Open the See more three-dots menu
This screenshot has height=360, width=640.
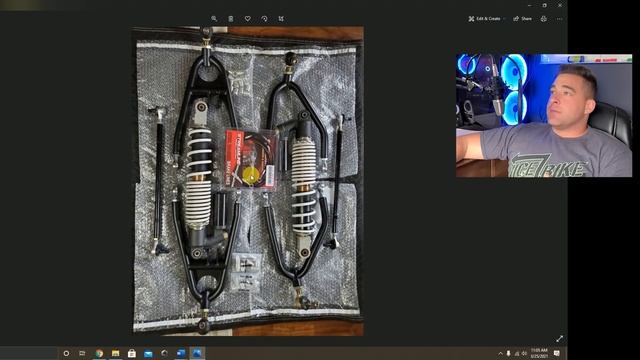[x=560, y=19]
